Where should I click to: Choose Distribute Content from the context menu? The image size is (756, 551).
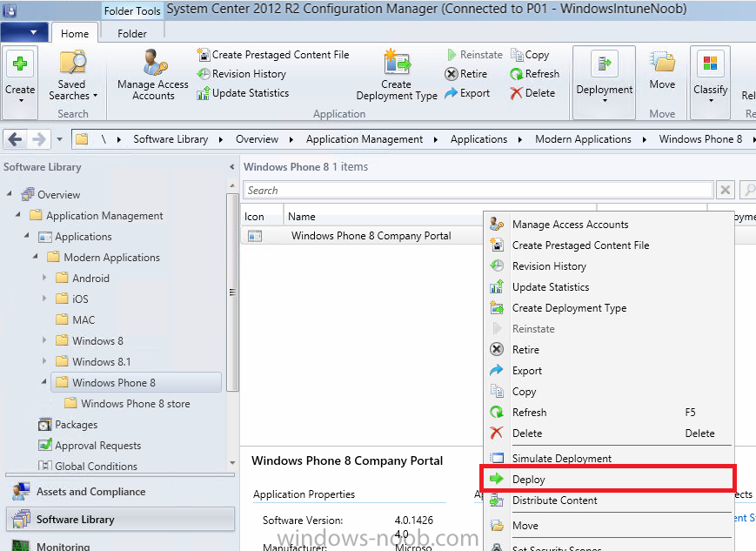pyautogui.click(x=608, y=501)
